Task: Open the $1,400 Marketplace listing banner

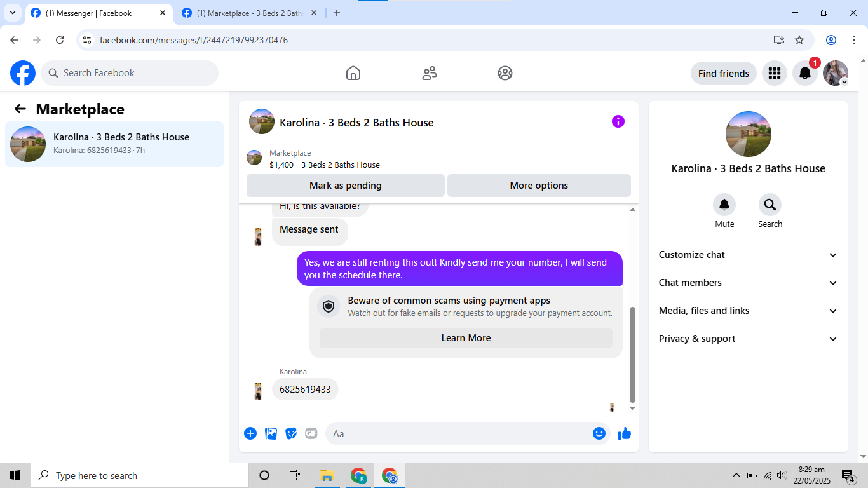Action: pyautogui.click(x=438, y=158)
